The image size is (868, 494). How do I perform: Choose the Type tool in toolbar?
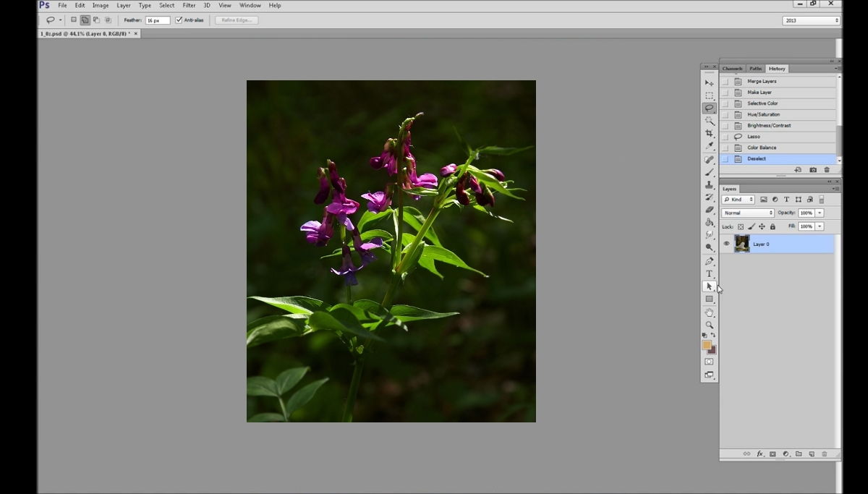709,273
